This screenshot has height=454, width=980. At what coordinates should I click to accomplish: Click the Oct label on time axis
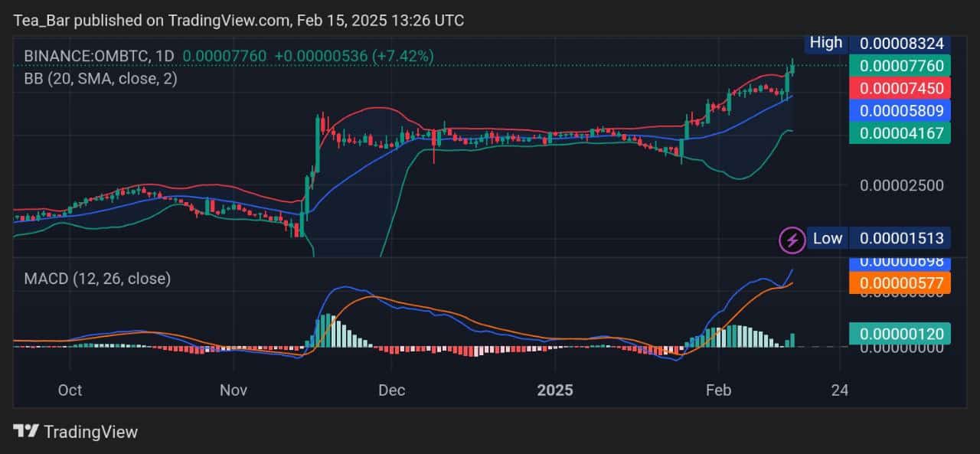[x=70, y=390]
